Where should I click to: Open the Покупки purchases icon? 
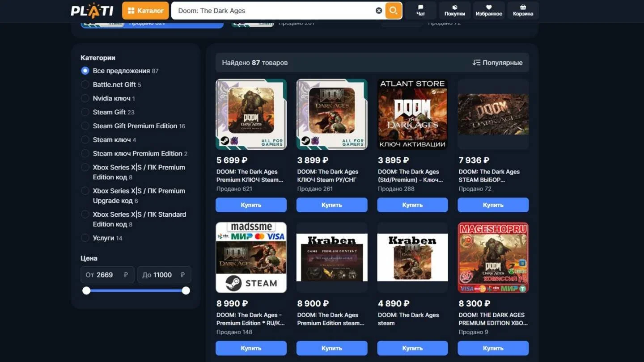click(x=455, y=10)
